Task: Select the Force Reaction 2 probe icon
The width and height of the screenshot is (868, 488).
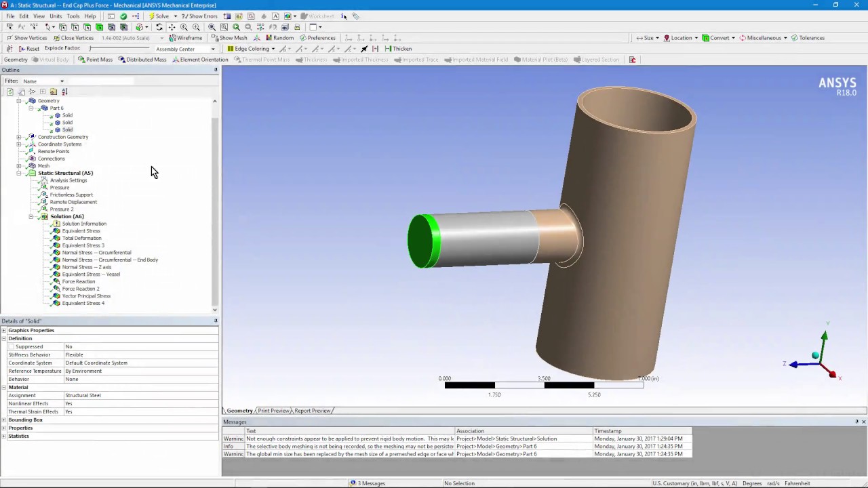Action: 56,289
